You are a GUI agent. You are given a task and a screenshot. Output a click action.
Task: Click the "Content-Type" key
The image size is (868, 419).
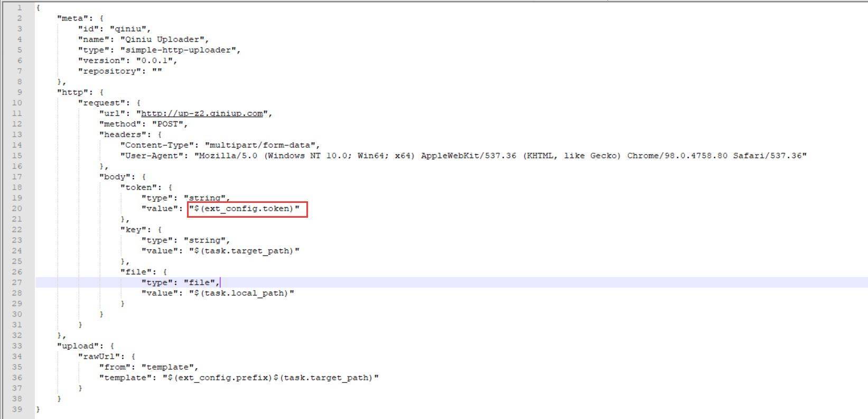[x=157, y=145]
